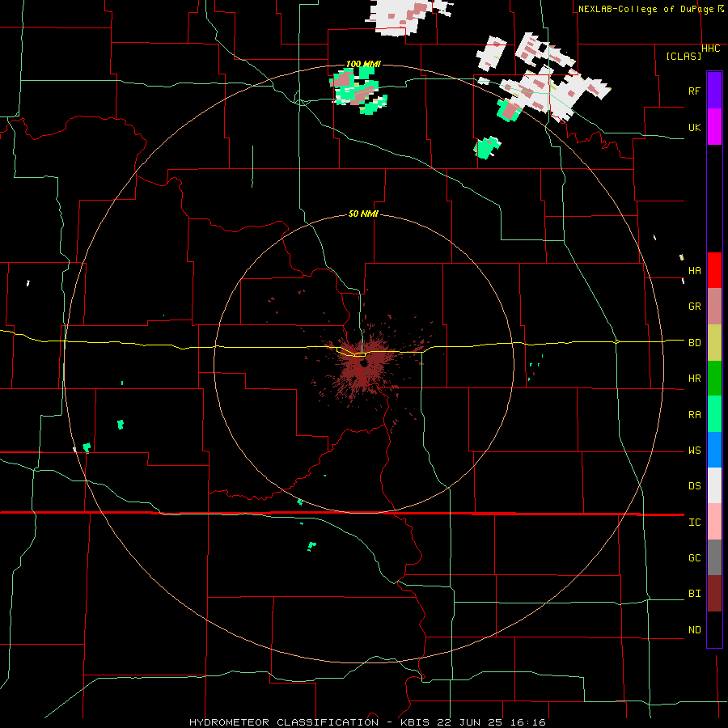Screen dimensions: 728x728
Task: Pick the light green RA legend swatch
Action: click(714, 414)
